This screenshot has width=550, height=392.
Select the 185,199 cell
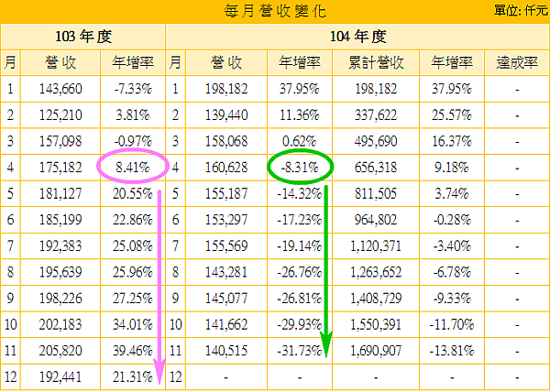(x=60, y=220)
